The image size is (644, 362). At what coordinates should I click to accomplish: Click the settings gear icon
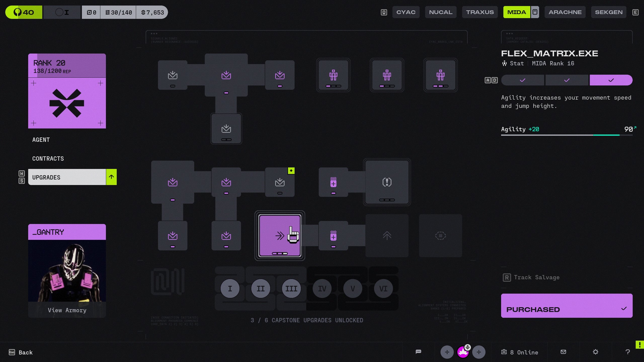click(x=595, y=352)
